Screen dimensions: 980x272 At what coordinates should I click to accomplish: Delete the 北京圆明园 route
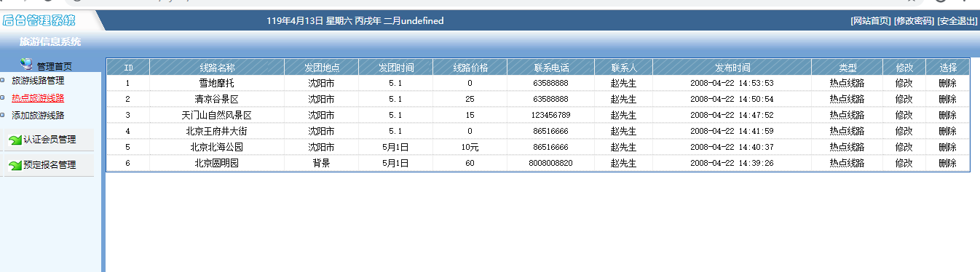click(947, 163)
